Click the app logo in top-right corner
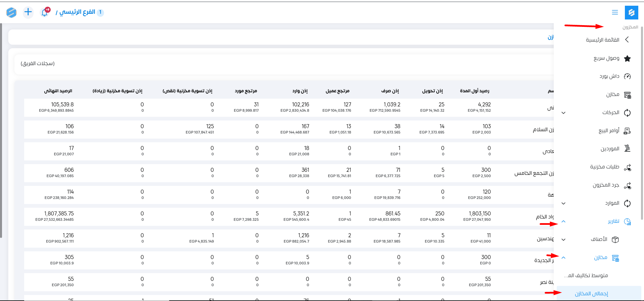644x301 pixels. click(x=631, y=12)
